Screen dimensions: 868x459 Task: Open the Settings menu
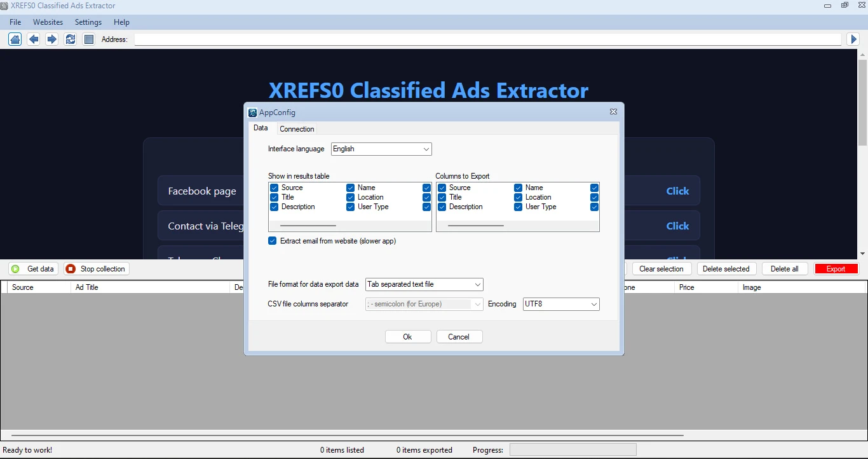(x=88, y=22)
